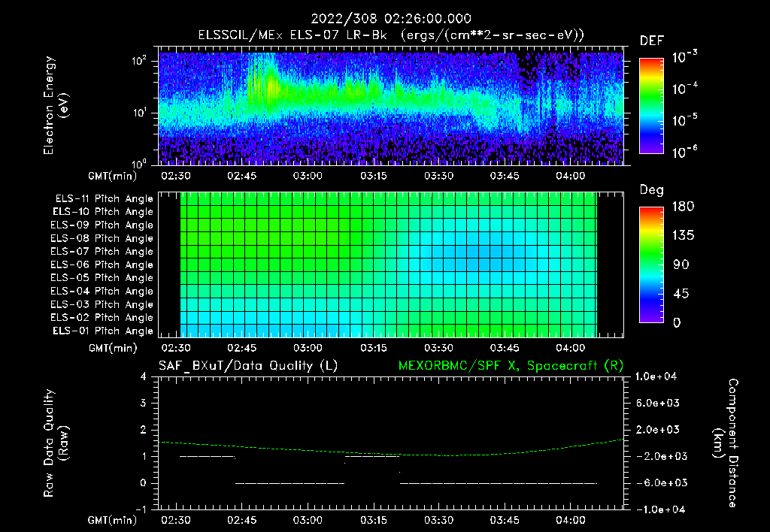Click the Electron Energy axis label

coord(56,105)
